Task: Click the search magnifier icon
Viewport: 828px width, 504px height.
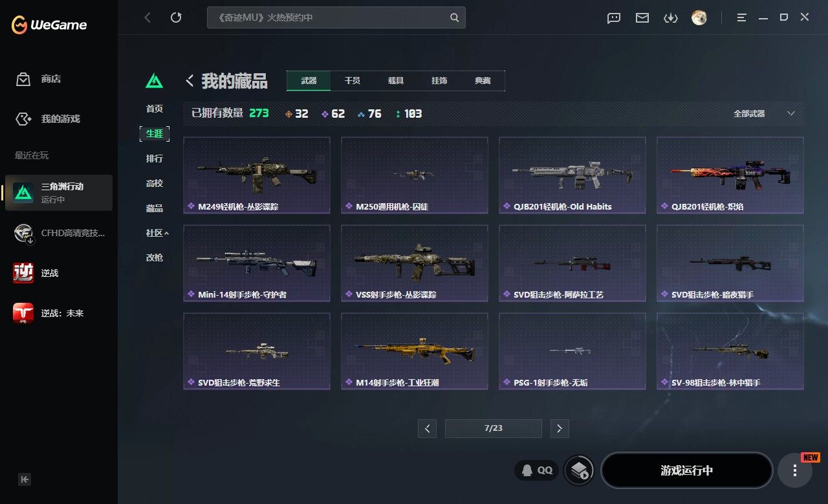Action: pos(455,17)
